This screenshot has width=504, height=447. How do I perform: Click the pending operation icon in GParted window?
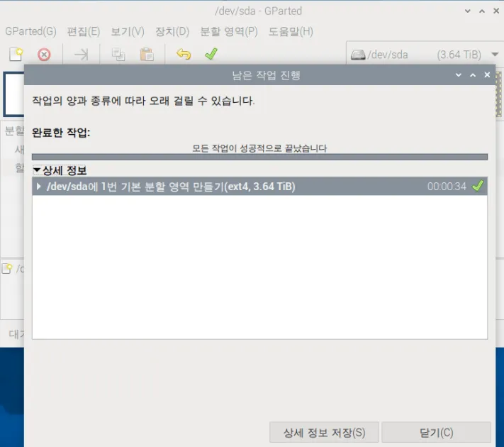7,268
